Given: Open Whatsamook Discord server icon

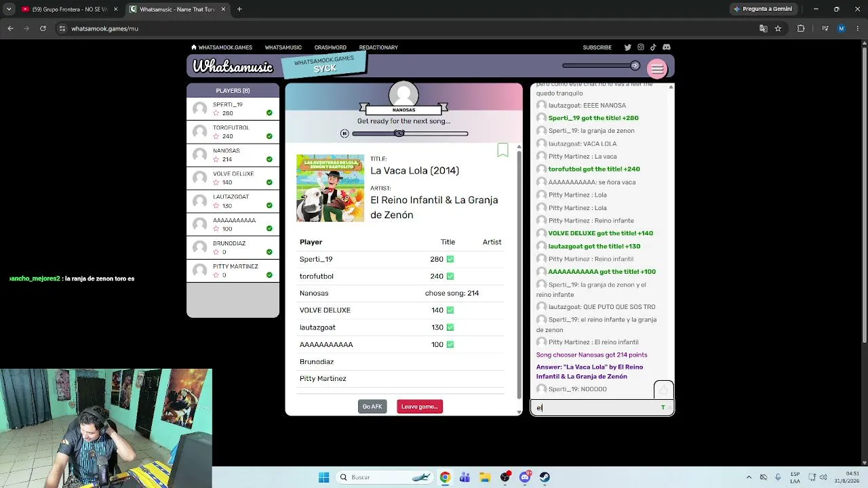Looking at the screenshot, I should click(667, 47).
